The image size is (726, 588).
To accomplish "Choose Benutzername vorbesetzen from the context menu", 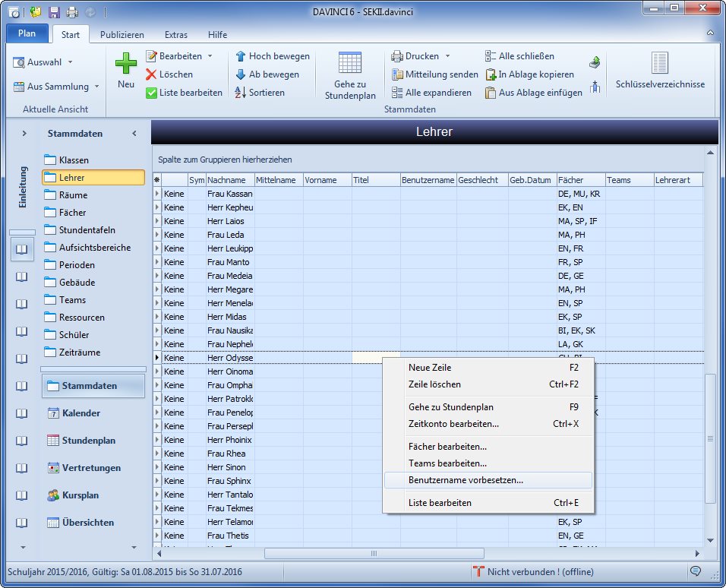I will [x=466, y=480].
